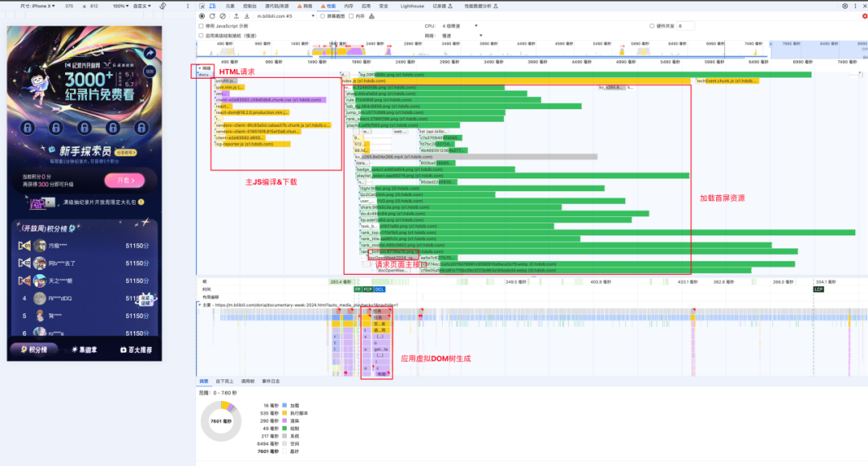Click the 硬件并发 value input field
This screenshot has height=466, width=868.
pyautogui.click(x=686, y=26)
